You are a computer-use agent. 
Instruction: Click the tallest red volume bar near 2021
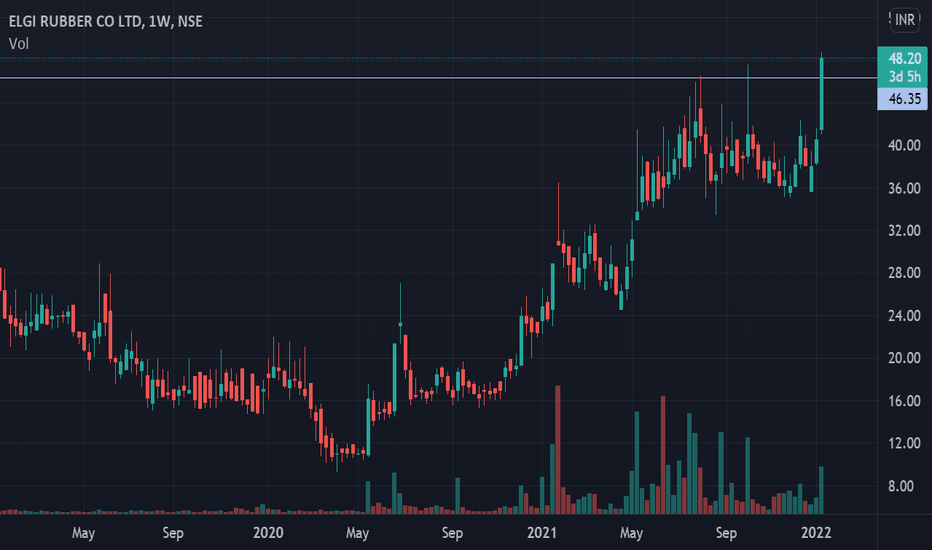click(558, 450)
